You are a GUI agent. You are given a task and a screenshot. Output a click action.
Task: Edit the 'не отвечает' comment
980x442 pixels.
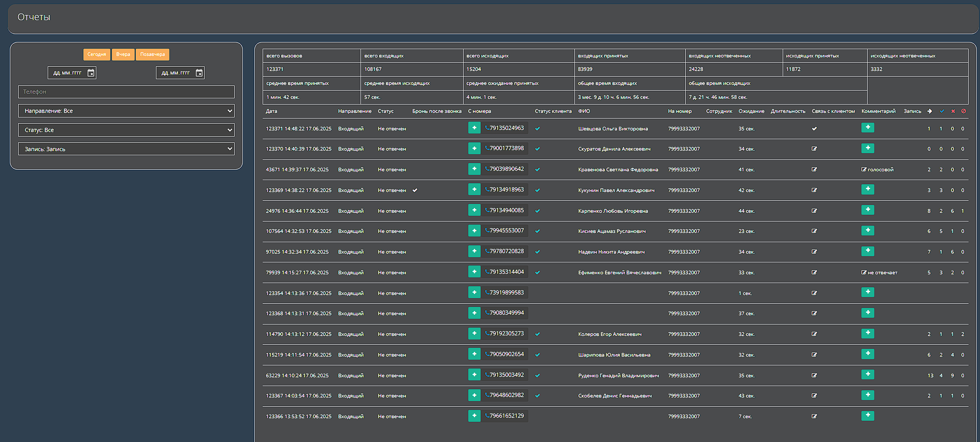[x=864, y=273]
